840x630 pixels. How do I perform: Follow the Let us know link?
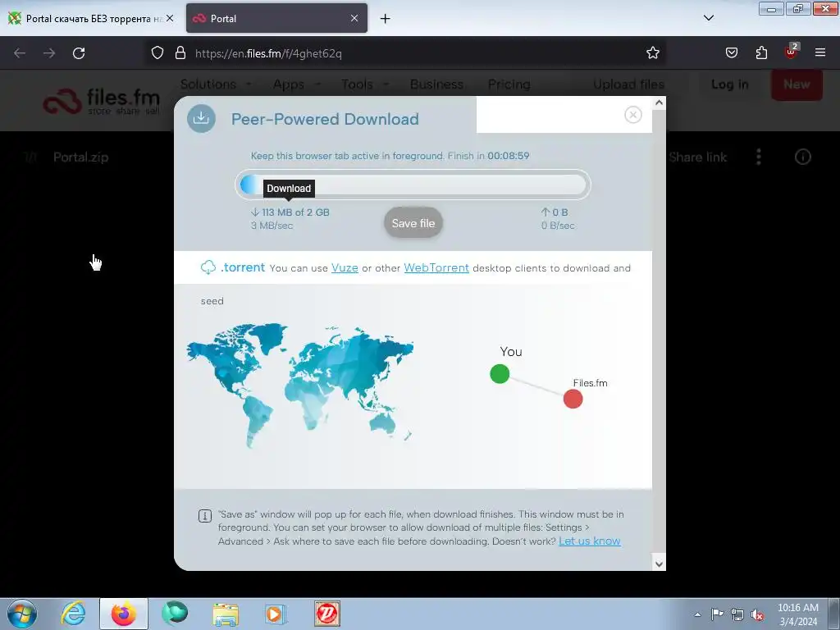pos(589,541)
